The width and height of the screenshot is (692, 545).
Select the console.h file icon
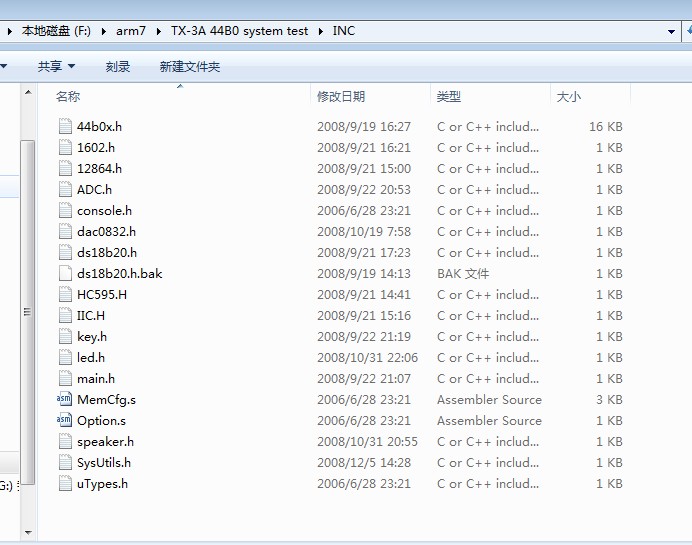tap(65, 210)
